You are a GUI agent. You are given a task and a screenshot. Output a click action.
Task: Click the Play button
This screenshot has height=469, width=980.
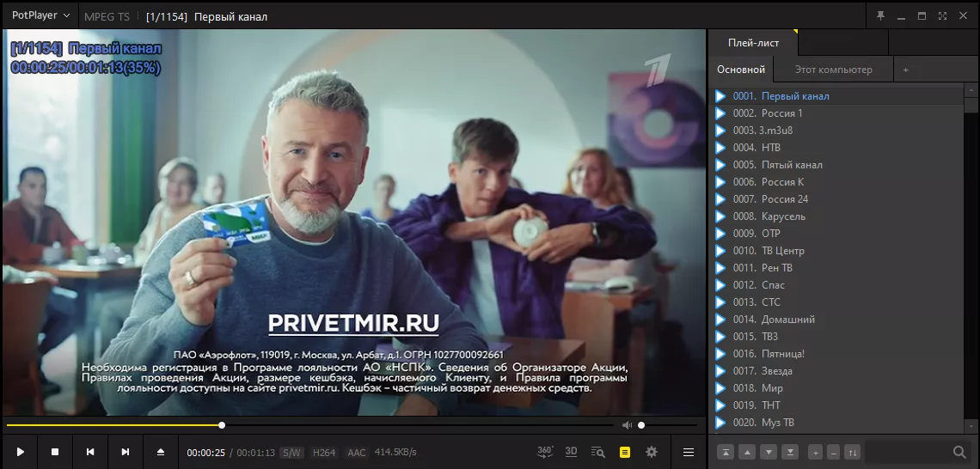[x=20, y=452]
